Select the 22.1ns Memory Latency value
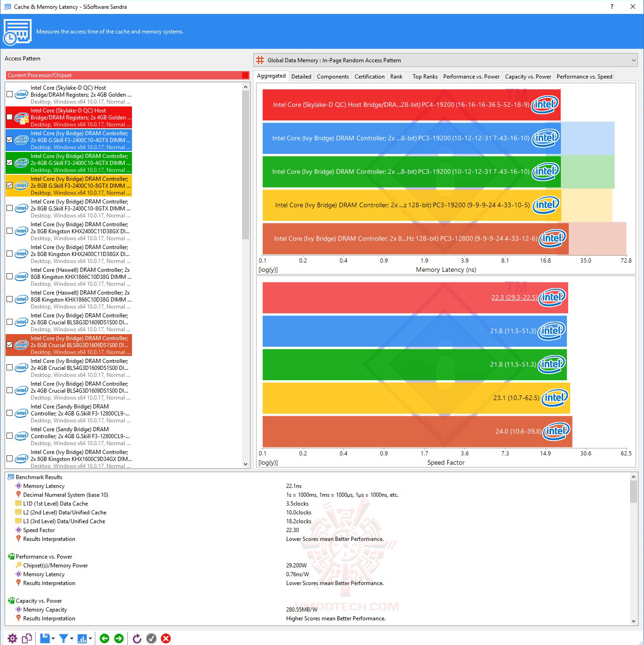Screen dimensions: 644x645 tap(294, 486)
